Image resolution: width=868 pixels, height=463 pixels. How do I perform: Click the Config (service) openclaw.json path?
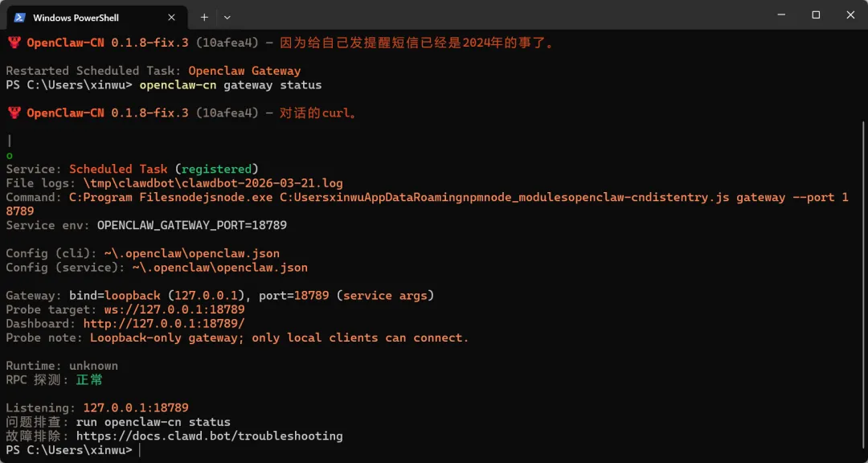point(219,268)
